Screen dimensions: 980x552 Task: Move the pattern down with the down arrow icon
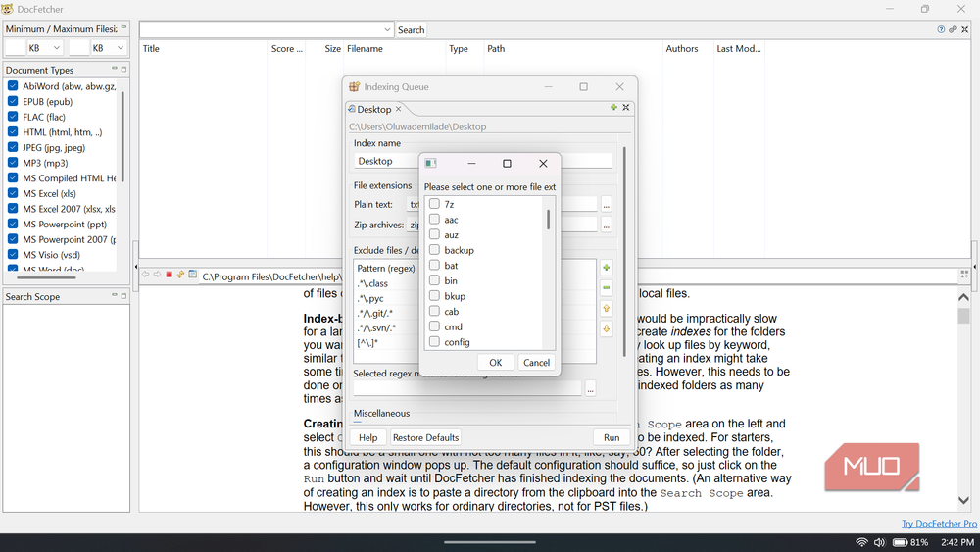[x=607, y=328]
